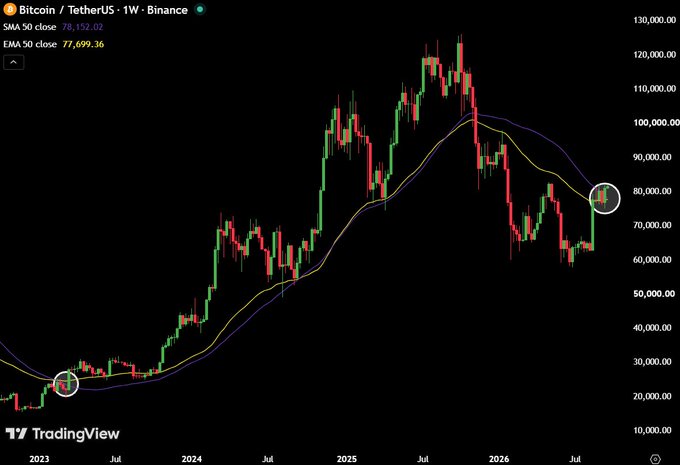This screenshot has width=680, height=465.
Task: Click the SMA value 78,152.02
Action: coord(82,27)
